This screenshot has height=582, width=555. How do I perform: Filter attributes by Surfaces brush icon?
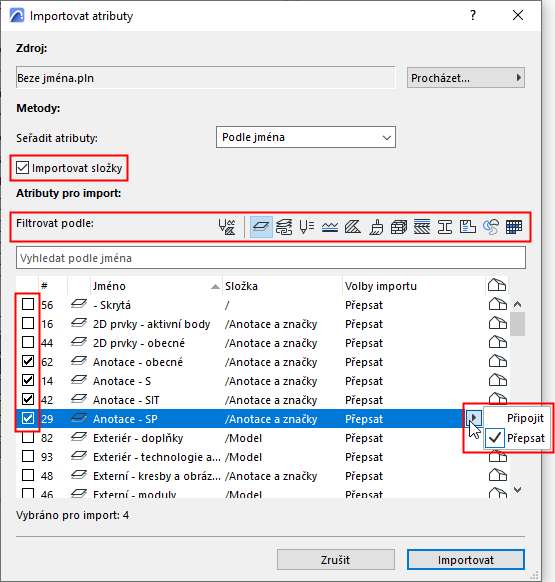[376, 227]
